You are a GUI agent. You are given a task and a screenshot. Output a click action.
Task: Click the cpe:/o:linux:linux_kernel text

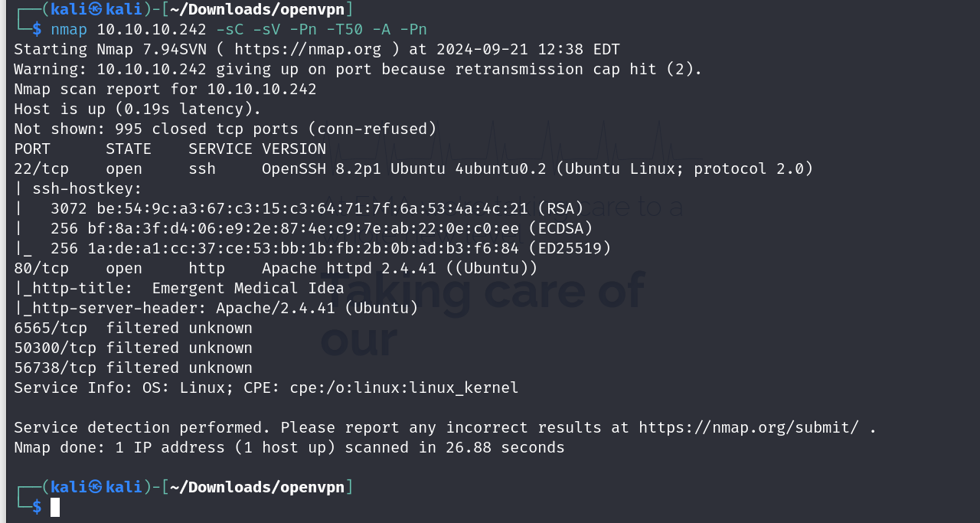click(403, 387)
